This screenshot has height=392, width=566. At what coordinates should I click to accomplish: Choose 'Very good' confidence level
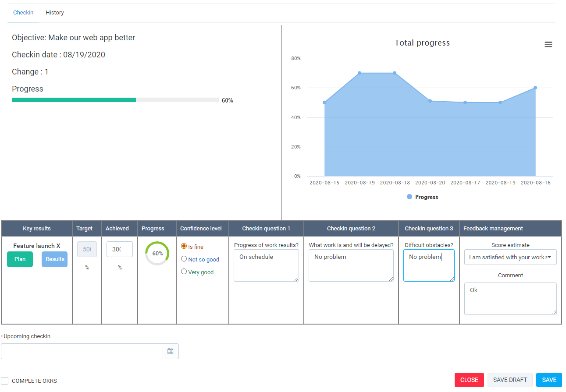point(184,272)
